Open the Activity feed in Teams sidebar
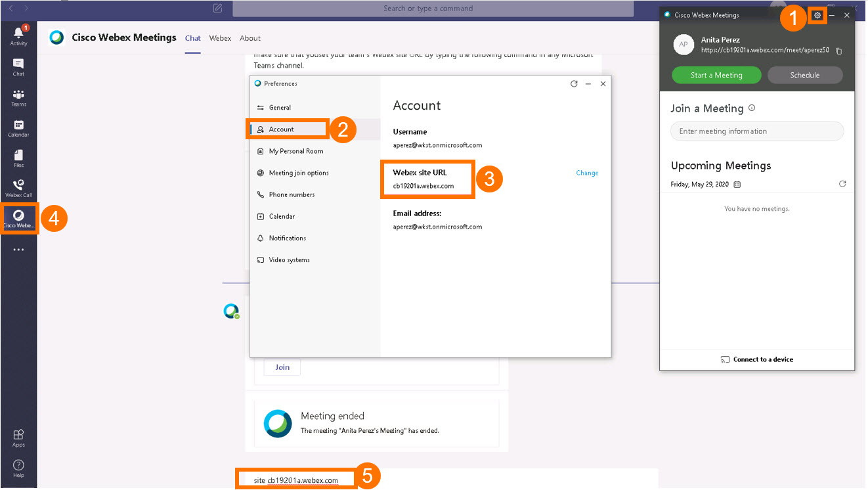Viewport: 868px width, 490px height. click(18, 35)
